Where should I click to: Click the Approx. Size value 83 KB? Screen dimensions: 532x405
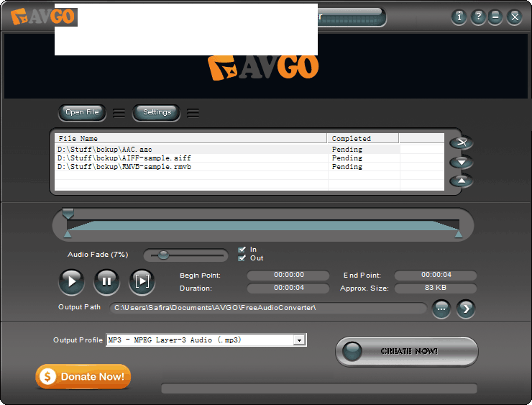pos(435,288)
